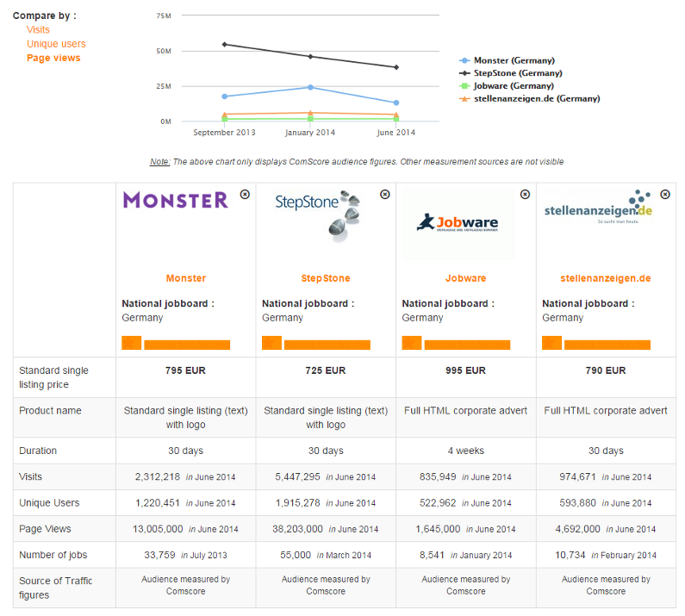The image size is (685, 616).
Task: Compare the chart by Visits
Action: coord(38,29)
